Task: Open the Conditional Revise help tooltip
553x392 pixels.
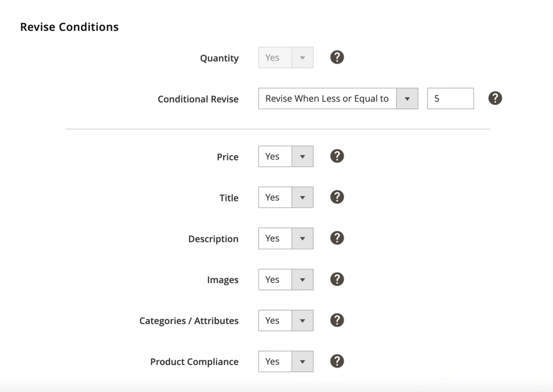Action: (x=495, y=98)
